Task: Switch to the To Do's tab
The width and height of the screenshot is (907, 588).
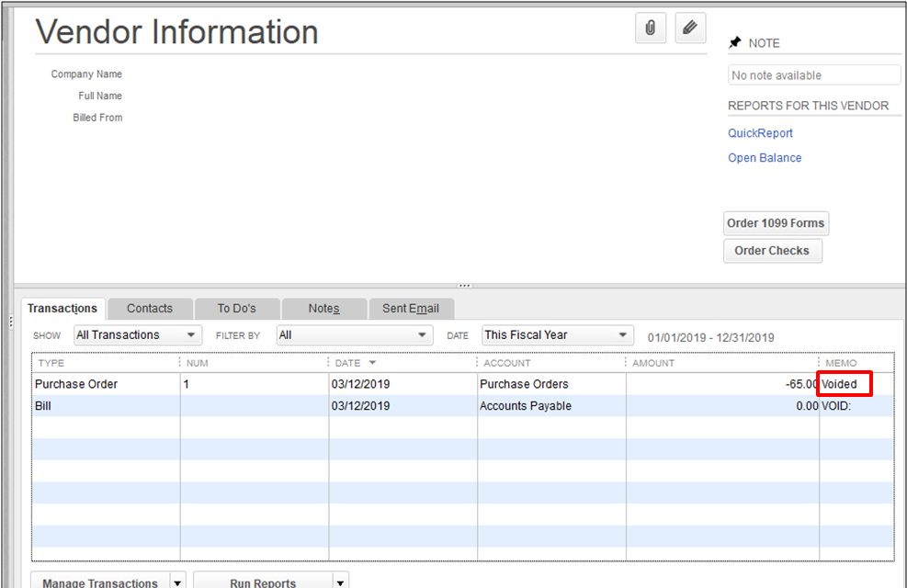Action: pos(236,308)
